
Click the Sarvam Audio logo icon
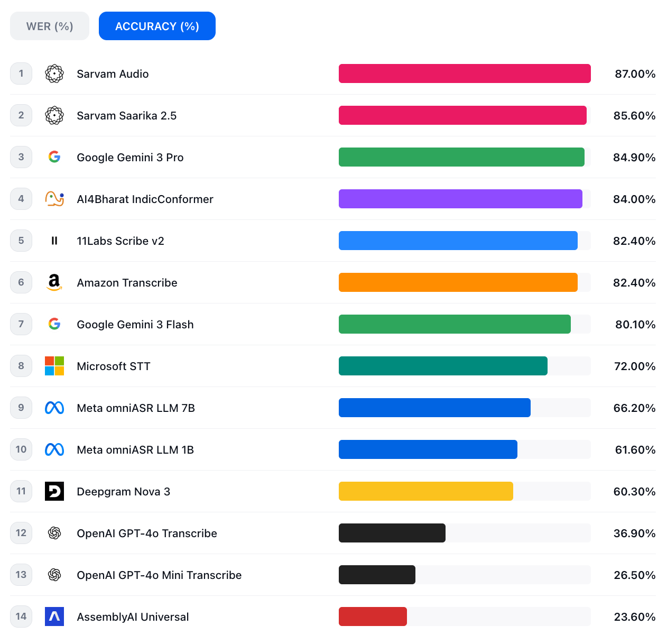(x=54, y=73)
